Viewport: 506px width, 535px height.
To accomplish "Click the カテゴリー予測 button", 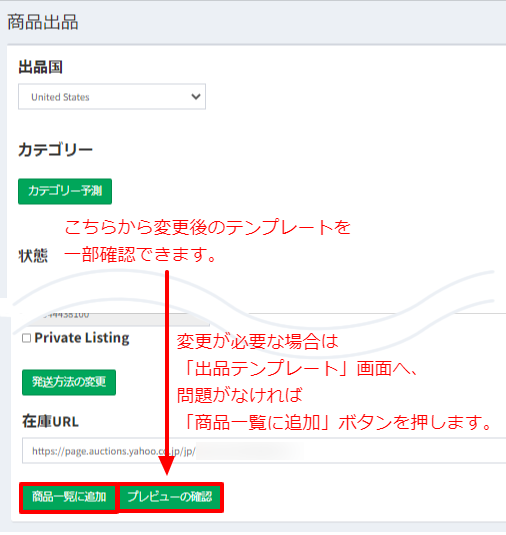I will tap(65, 191).
